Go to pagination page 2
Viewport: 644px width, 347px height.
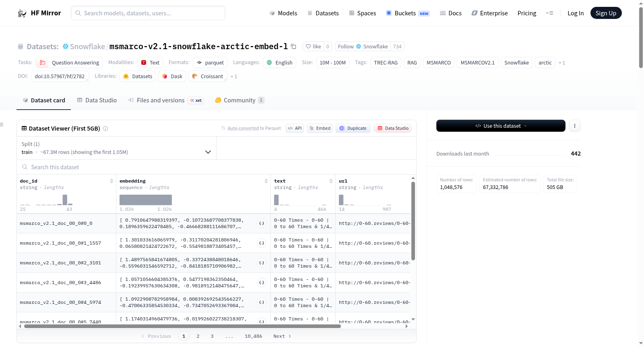[x=198, y=336]
